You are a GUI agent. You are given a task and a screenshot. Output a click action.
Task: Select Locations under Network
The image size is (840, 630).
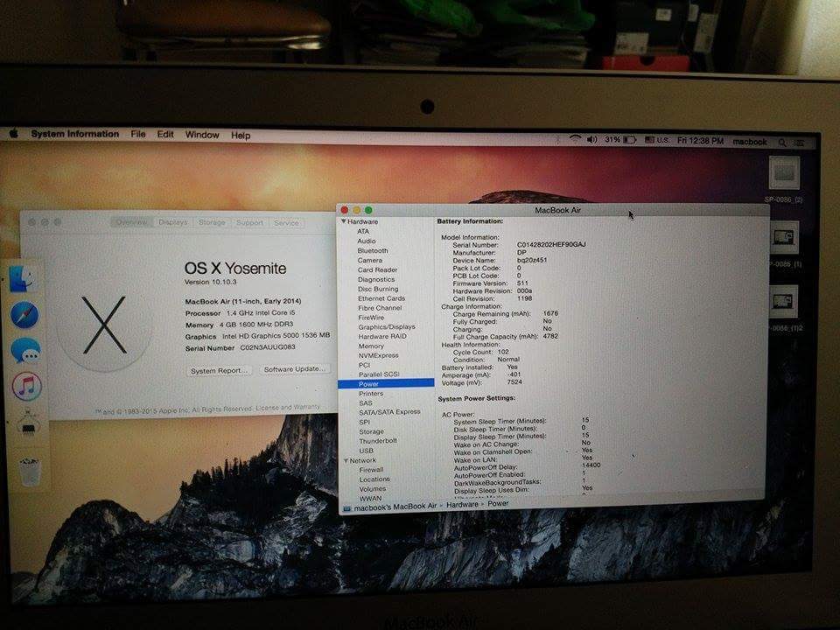pyautogui.click(x=374, y=479)
